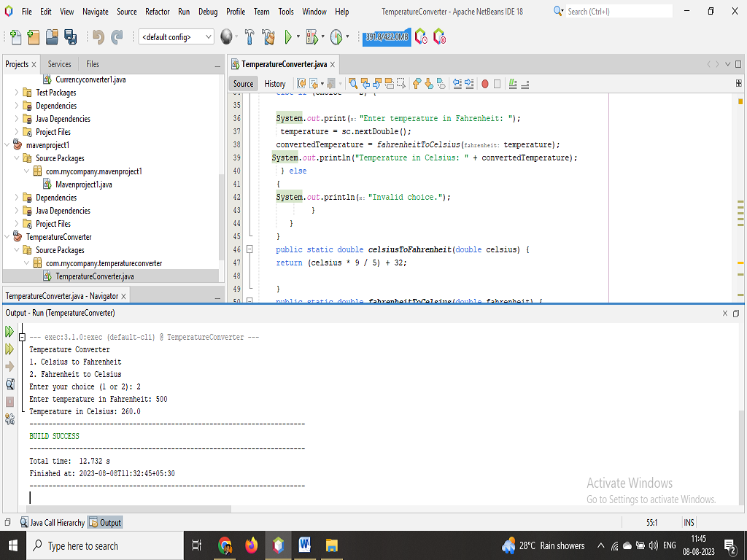Click the Windows taskbar search box
Viewport: 747px width, 560px height.
(x=105, y=545)
